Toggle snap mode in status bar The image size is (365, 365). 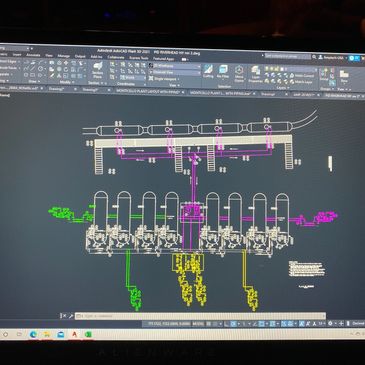click(216, 324)
